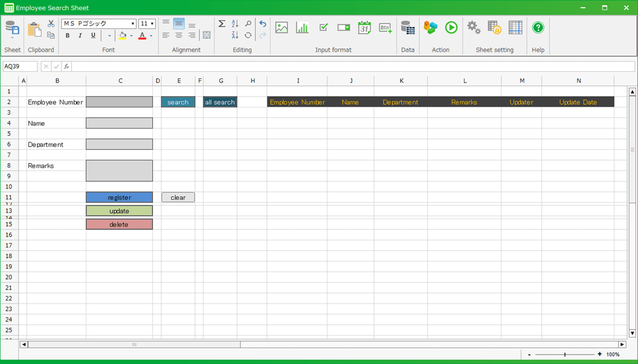Select row header 16
This screenshot has width=638, height=364.
[9, 235]
